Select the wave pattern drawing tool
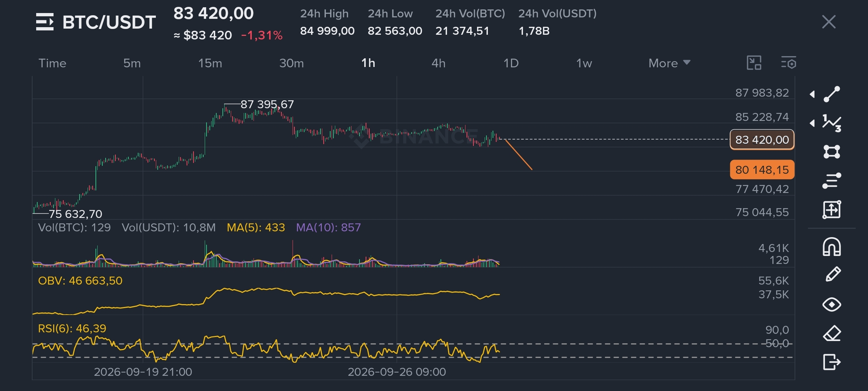868x391 pixels. pos(831,123)
